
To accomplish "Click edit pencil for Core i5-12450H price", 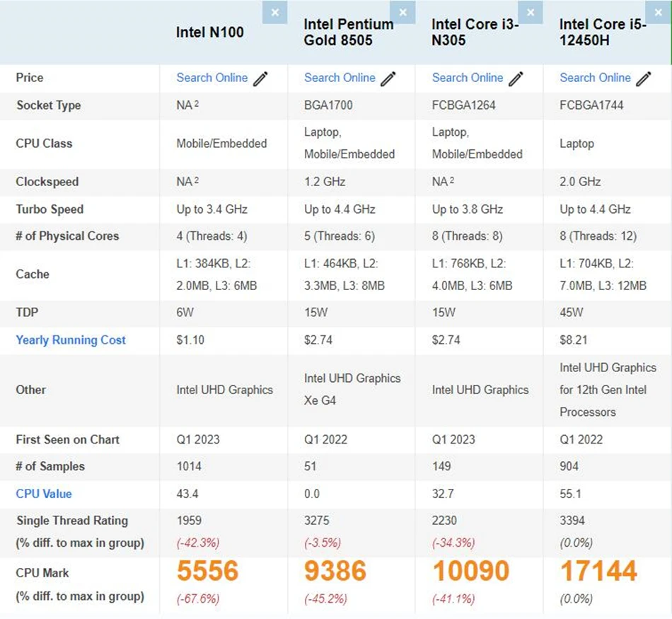I will click(644, 79).
